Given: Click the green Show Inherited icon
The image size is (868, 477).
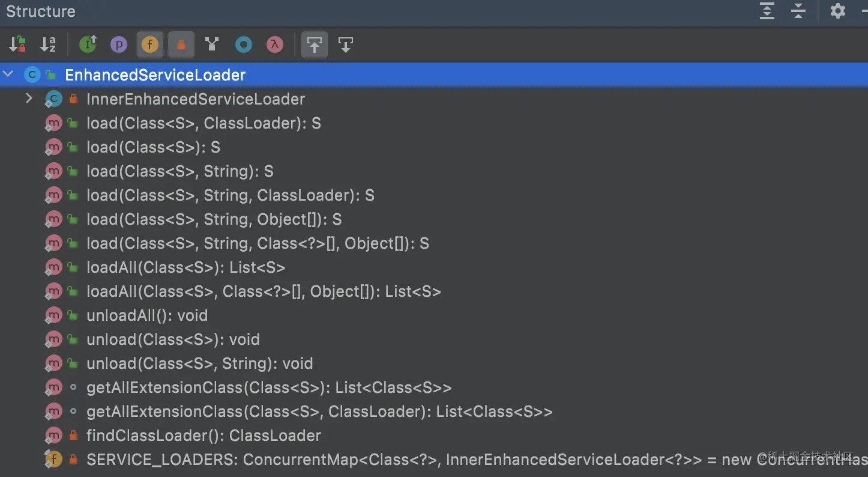Looking at the screenshot, I should [88, 44].
